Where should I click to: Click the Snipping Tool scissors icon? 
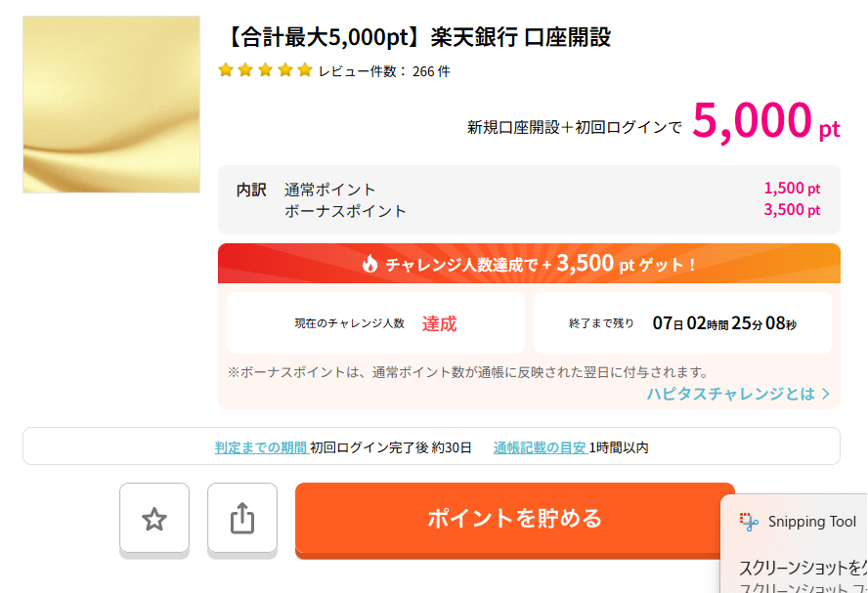(x=750, y=522)
